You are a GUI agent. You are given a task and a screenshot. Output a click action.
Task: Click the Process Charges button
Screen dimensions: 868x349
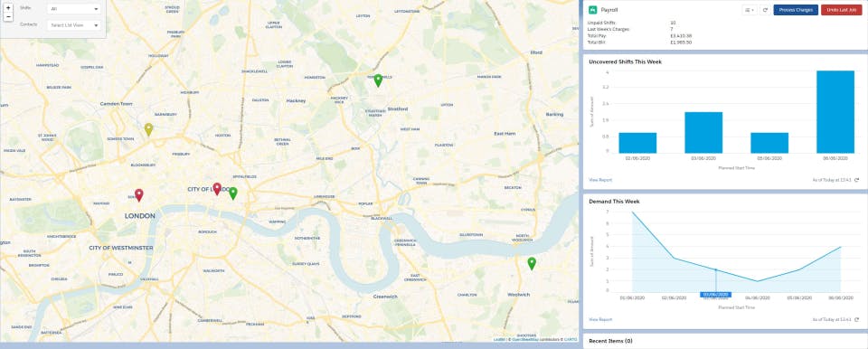[796, 10]
